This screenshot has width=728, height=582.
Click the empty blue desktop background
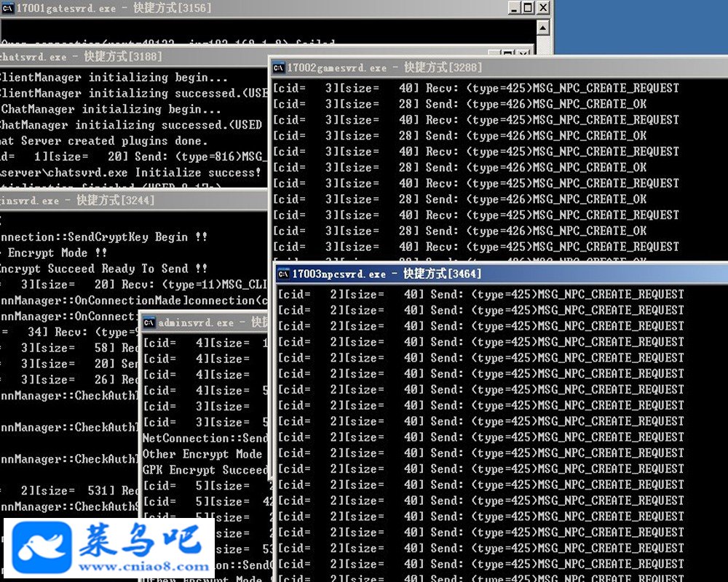641,27
